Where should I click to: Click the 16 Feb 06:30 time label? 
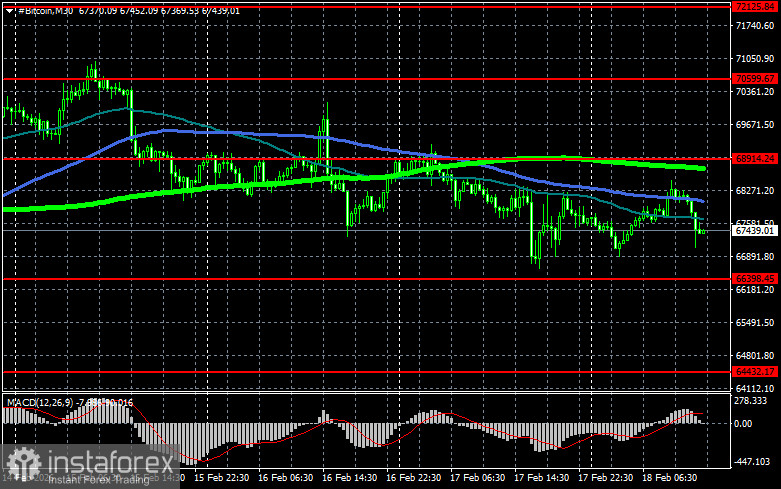[x=289, y=480]
